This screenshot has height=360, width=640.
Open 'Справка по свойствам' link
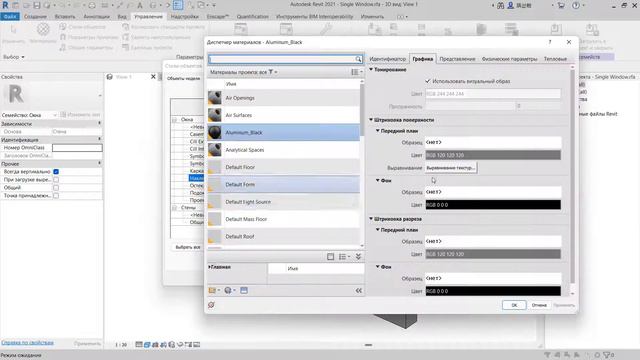click(x=27, y=343)
